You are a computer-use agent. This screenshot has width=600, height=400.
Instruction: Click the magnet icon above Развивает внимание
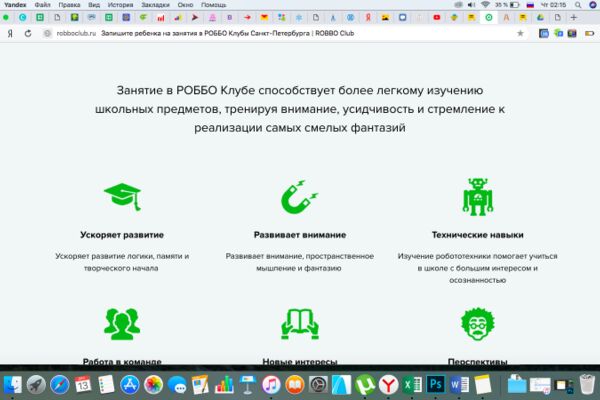click(299, 197)
